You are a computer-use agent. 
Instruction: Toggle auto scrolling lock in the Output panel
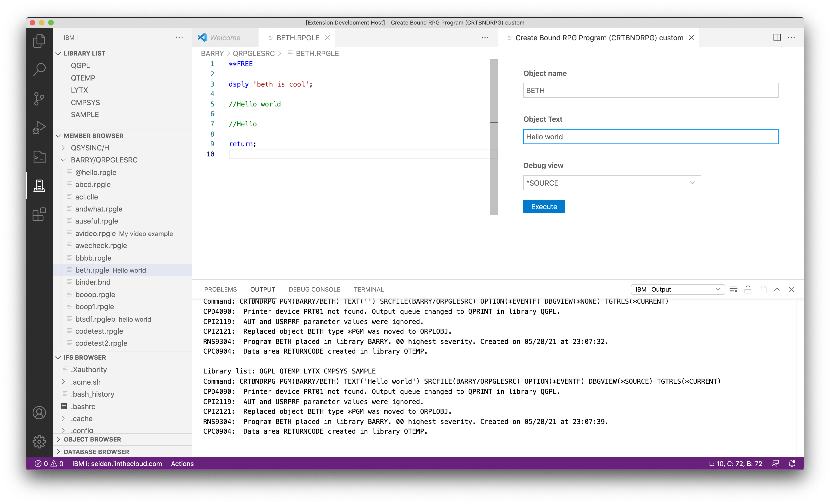(x=748, y=289)
